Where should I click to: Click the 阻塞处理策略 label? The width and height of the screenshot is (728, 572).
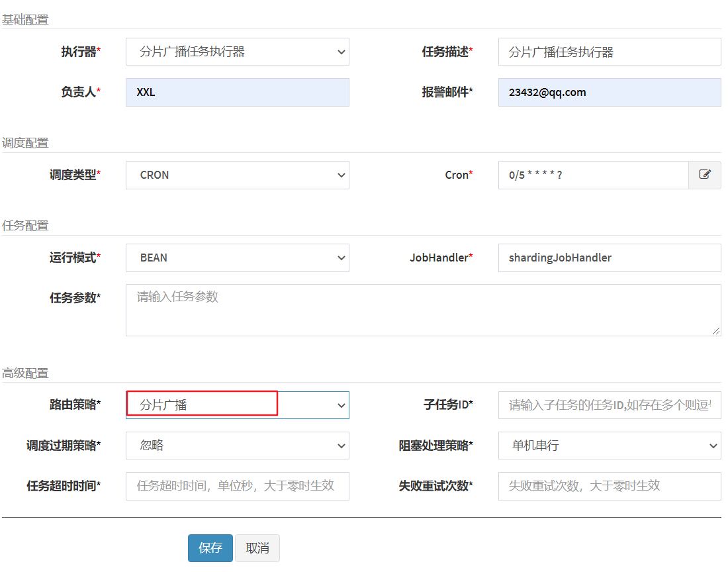tap(435, 446)
